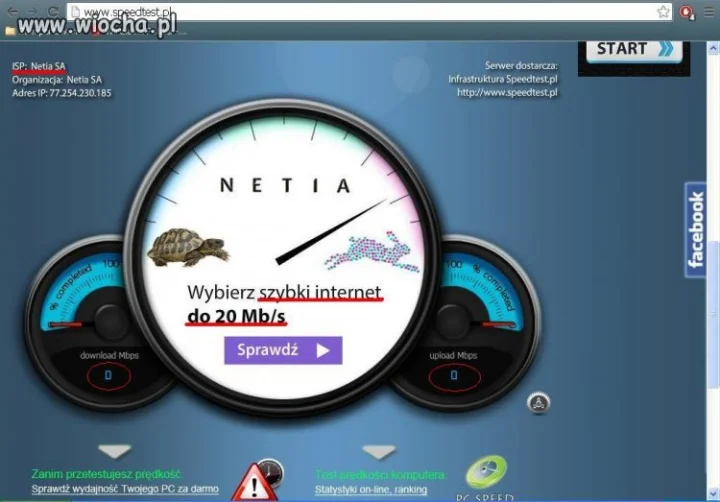The height and width of the screenshot is (502, 720).
Task: Expand the right down-arrow above Test prędkości komputera
Action: (379, 451)
